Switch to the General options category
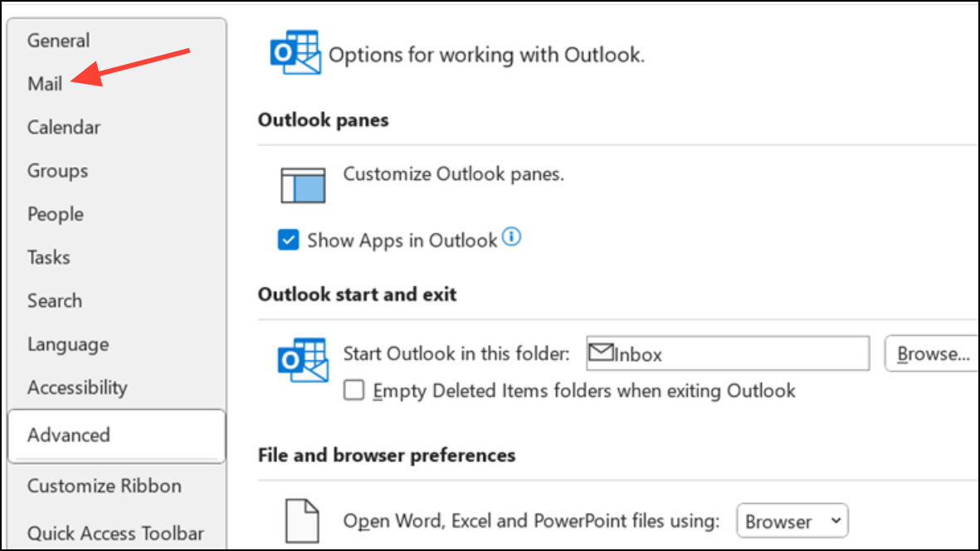The width and height of the screenshot is (980, 551). click(x=58, y=41)
